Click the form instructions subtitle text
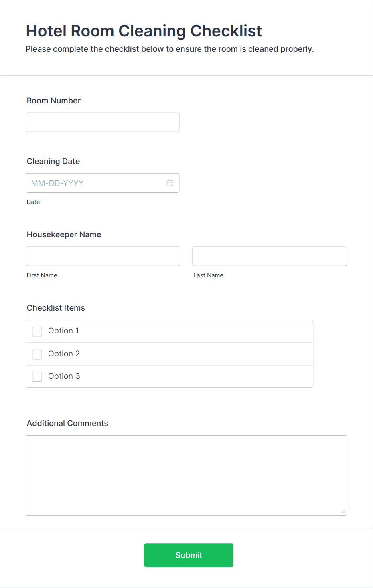The image size is (373, 588). [170, 49]
